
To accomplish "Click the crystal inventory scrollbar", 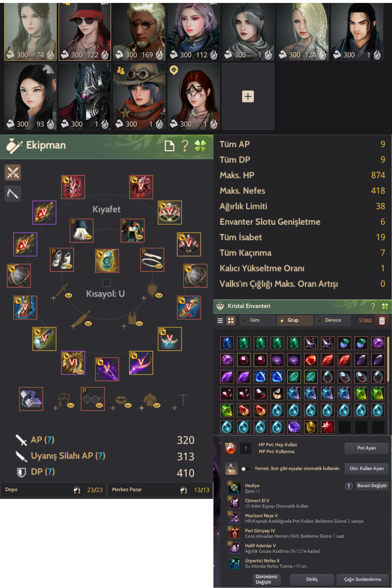I will coord(388,359).
